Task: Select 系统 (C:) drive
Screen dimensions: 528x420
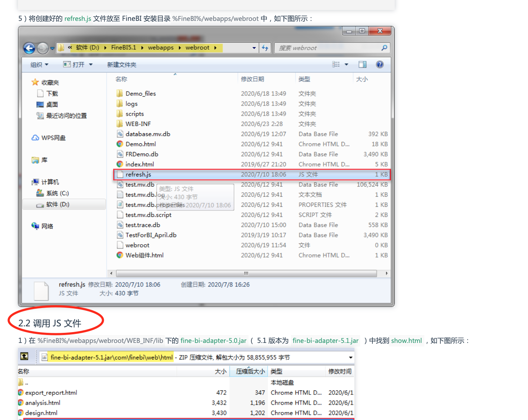Action: [53, 193]
